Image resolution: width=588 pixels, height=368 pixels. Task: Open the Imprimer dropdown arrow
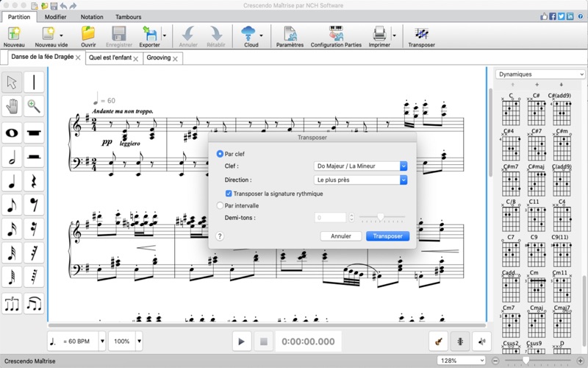pyautogui.click(x=394, y=35)
